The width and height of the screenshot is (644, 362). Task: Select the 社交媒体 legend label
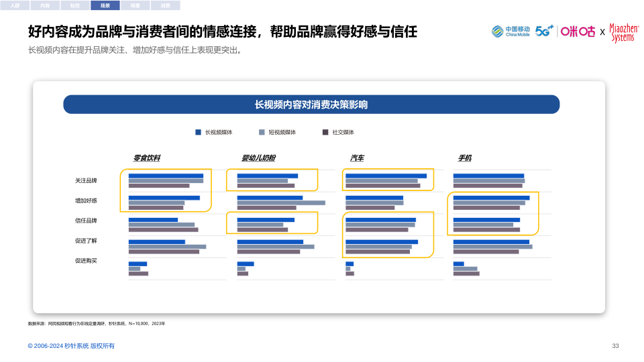click(343, 132)
